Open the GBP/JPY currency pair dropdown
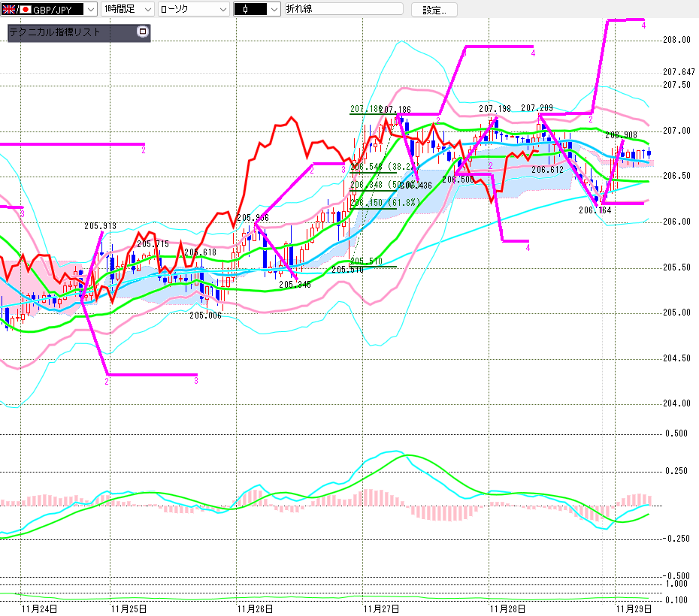Screen dimensions: 699x616 pyautogui.click(x=91, y=9)
